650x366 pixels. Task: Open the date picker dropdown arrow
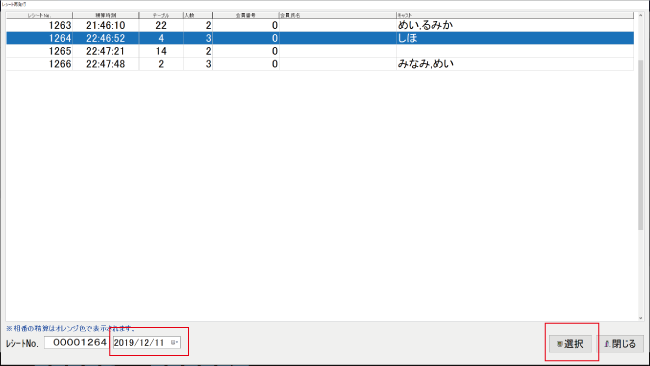coord(174,342)
